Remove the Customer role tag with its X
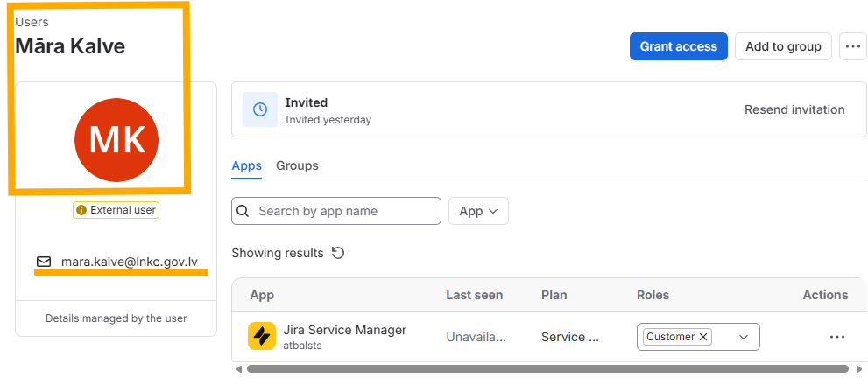The width and height of the screenshot is (868, 385). pos(703,337)
